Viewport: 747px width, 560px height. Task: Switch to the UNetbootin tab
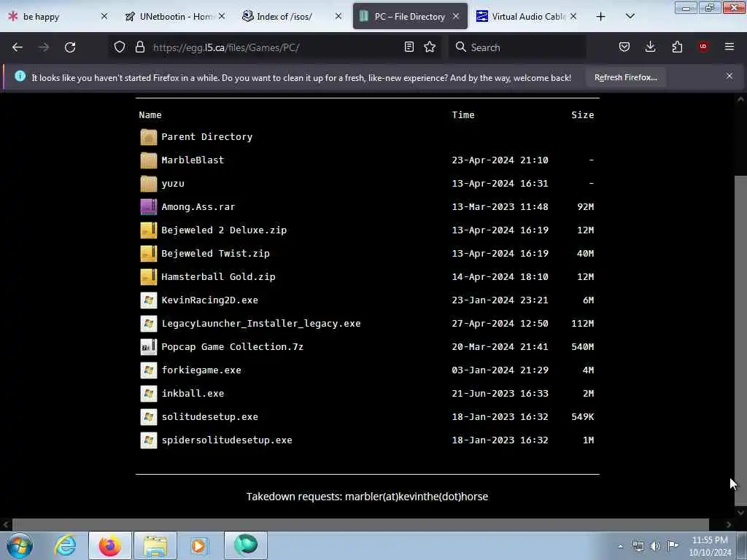point(174,17)
